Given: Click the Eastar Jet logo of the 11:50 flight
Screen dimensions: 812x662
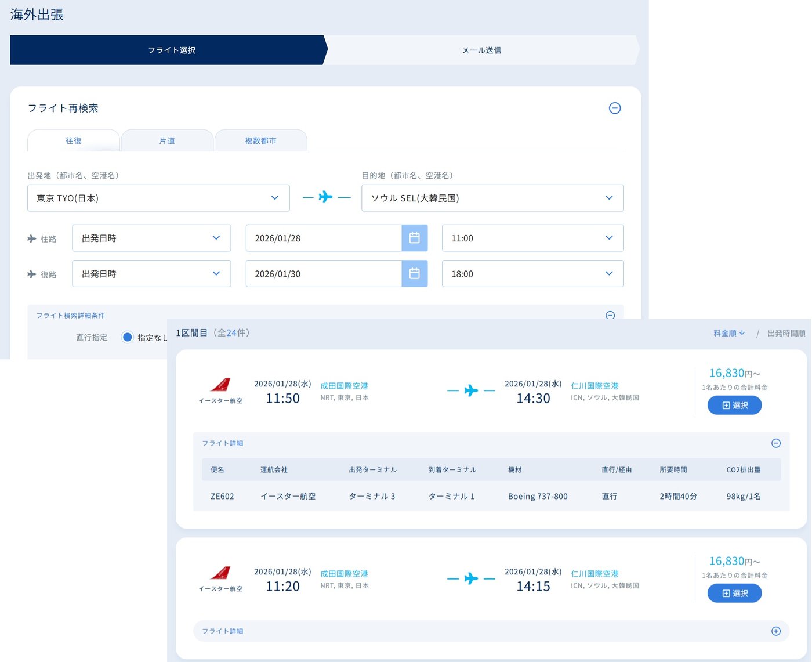Looking at the screenshot, I should 220,385.
